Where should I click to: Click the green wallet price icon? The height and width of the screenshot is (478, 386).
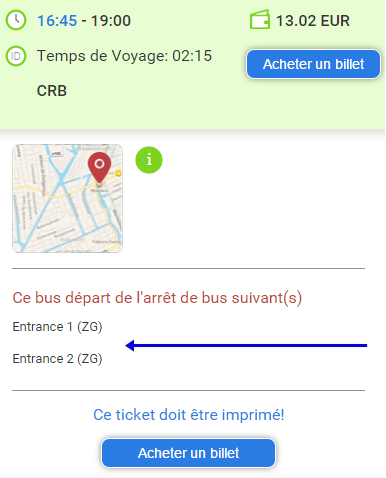(x=260, y=20)
